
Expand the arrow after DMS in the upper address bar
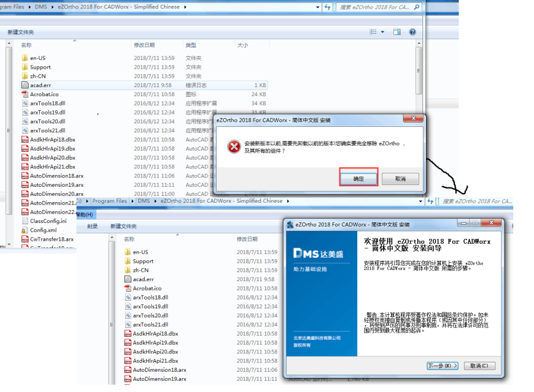[52, 7]
